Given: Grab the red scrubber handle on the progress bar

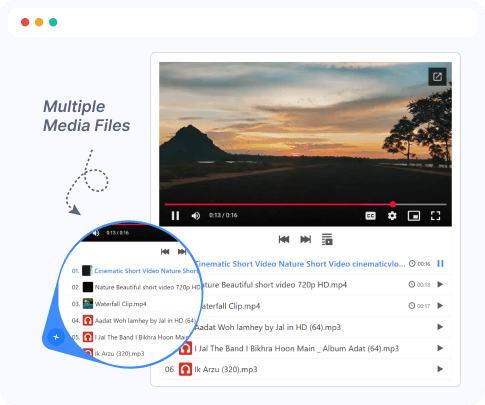Looking at the screenshot, I should (393, 204).
